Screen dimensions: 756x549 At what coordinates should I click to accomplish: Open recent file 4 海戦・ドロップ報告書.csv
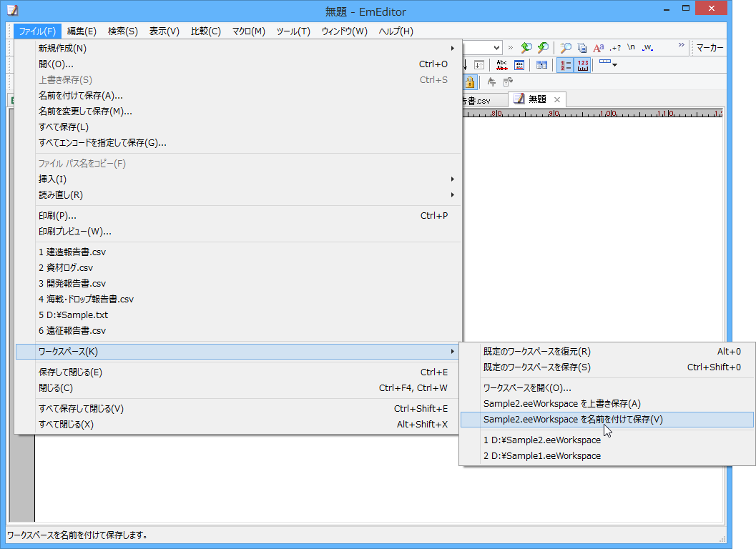238,300
